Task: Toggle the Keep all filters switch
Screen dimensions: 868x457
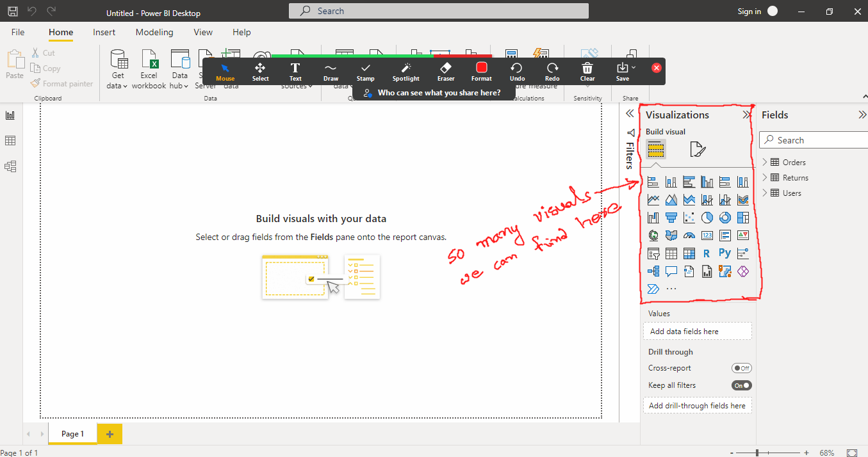Action: (742, 385)
